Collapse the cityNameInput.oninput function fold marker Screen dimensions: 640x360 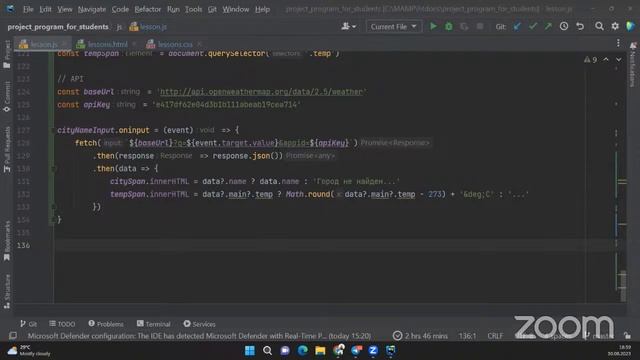point(53,130)
